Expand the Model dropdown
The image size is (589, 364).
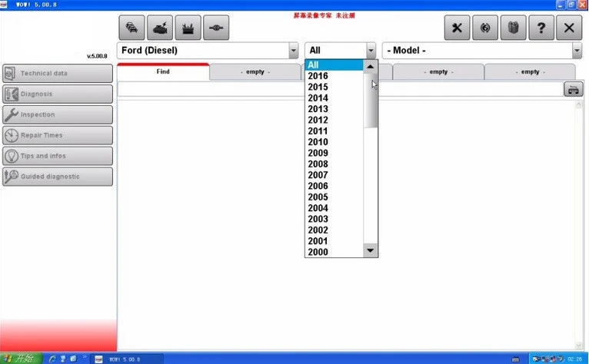[577, 50]
